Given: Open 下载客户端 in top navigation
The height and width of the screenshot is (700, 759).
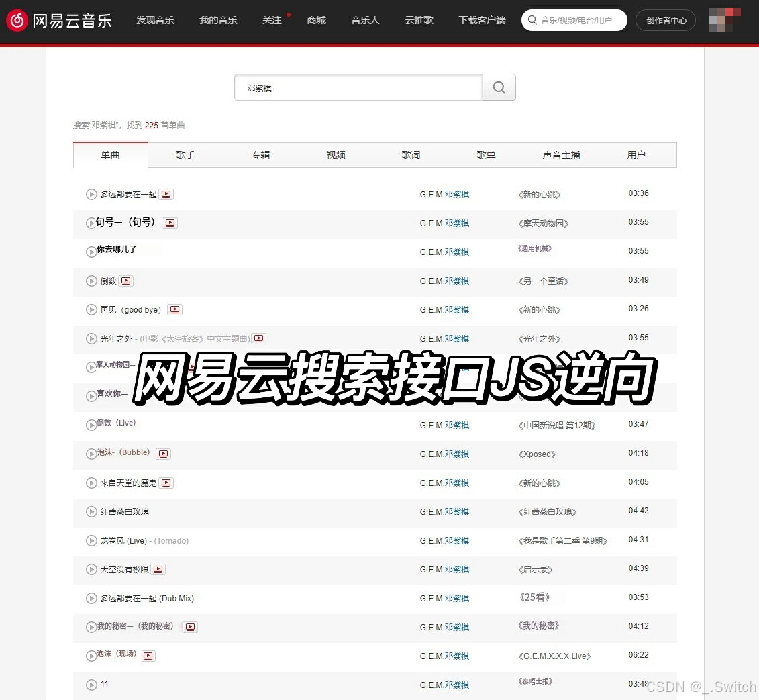Looking at the screenshot, I should (x=482, y=20).
